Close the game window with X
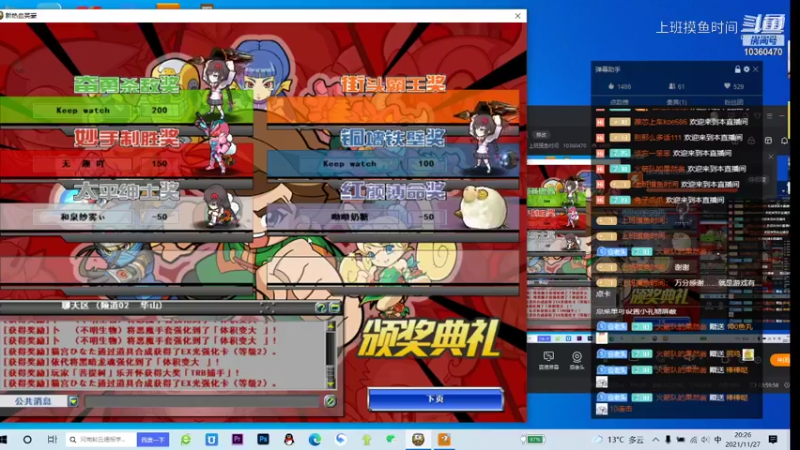Screen dimensions: 800x450 coord(517,16)
